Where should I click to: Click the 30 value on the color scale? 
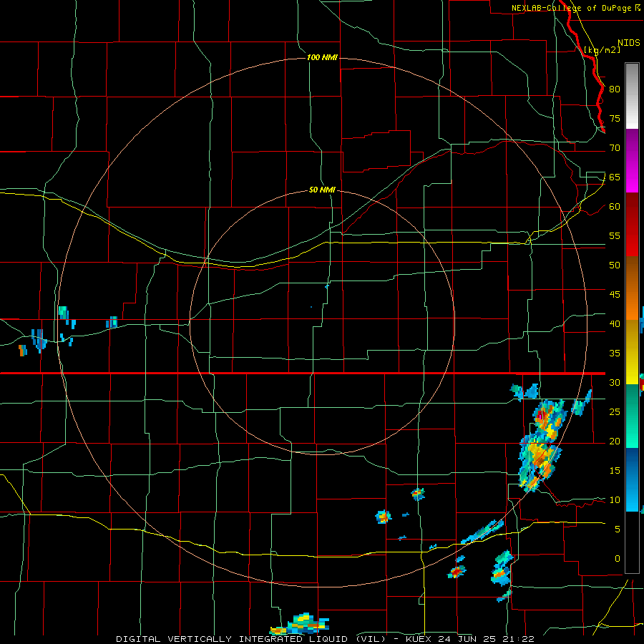click(615, 382)
